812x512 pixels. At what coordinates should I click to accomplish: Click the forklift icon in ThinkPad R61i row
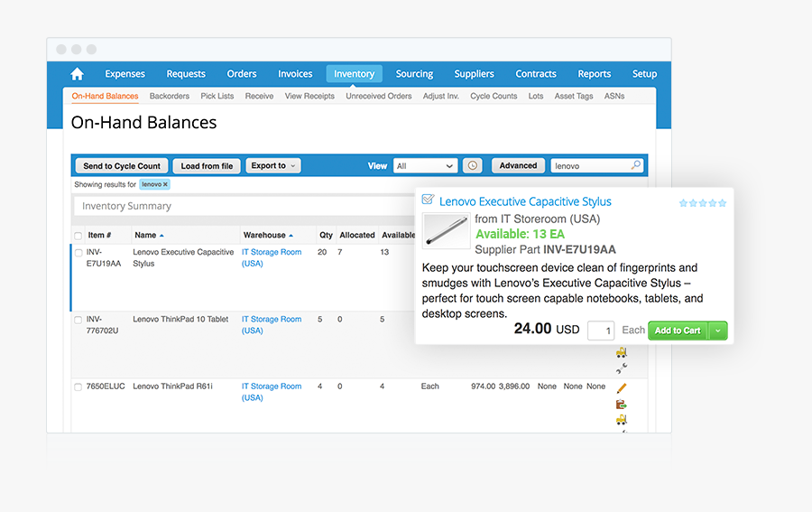[x=622, y=420]
